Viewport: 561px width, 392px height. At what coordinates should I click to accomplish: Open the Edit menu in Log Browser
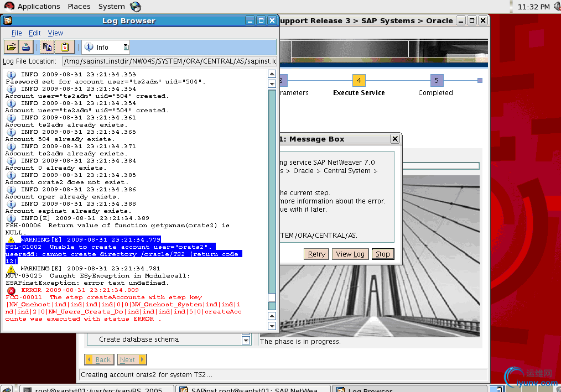pyautogui.click(x=34, y=33)
